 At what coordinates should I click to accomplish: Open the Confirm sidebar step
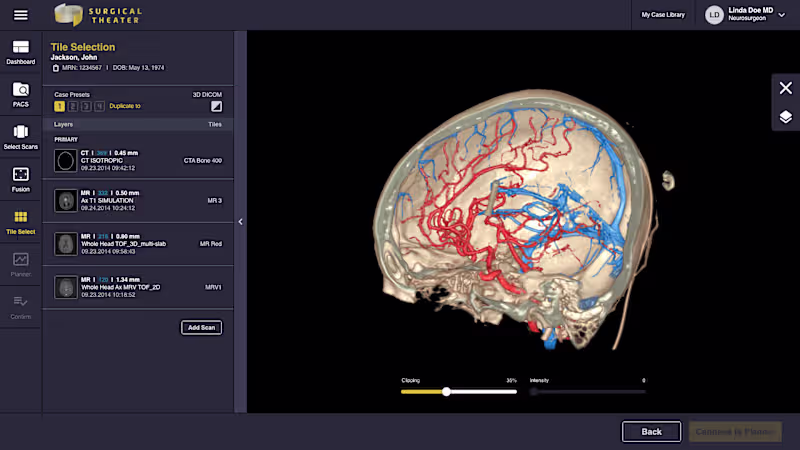point(20,307)
